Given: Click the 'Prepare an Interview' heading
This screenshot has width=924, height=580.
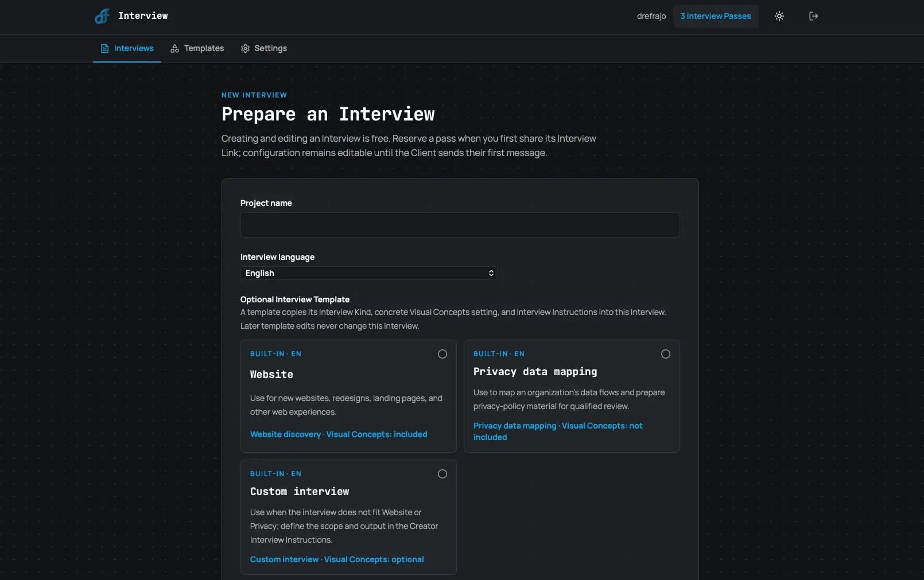Looking at the screenshot, I should pos(328,114).
